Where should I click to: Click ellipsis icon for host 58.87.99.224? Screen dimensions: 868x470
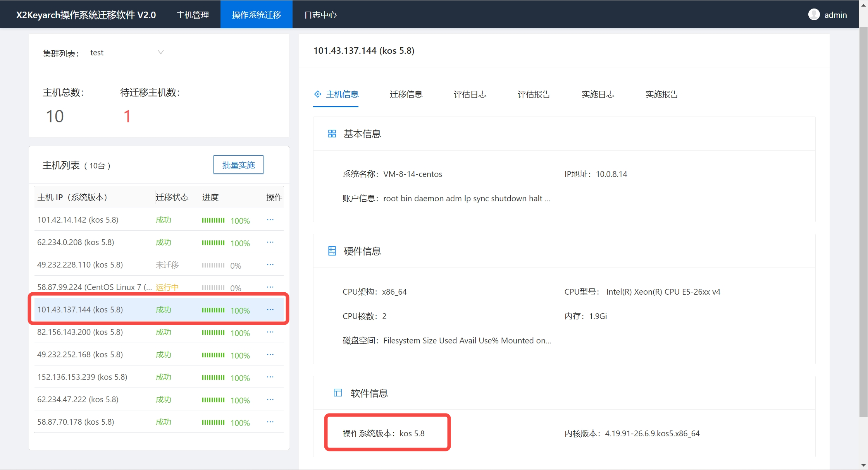(x=270, y=287)
